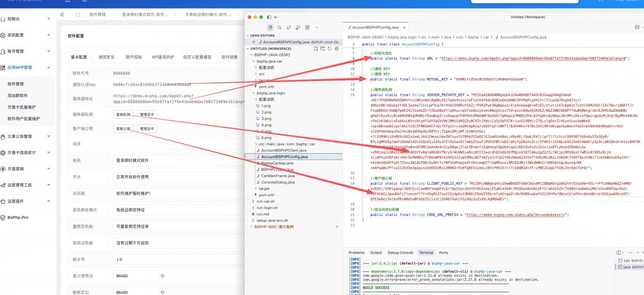
Task: Open Search view in VS Code
Action: [x=280, y=27]
